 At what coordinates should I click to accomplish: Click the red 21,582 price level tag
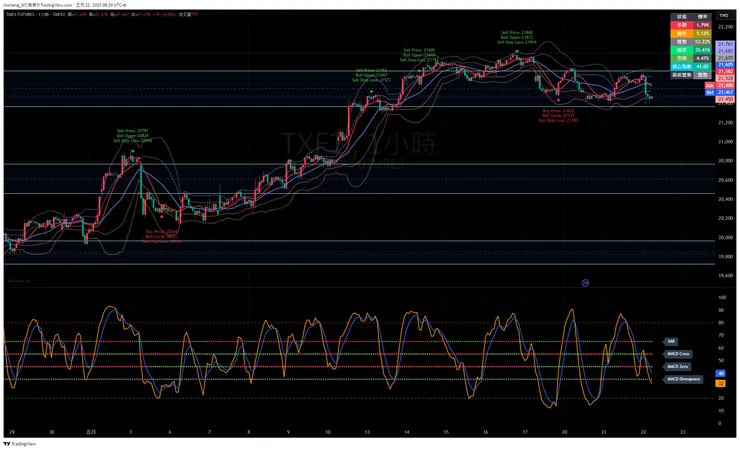(x=725, y=72)
